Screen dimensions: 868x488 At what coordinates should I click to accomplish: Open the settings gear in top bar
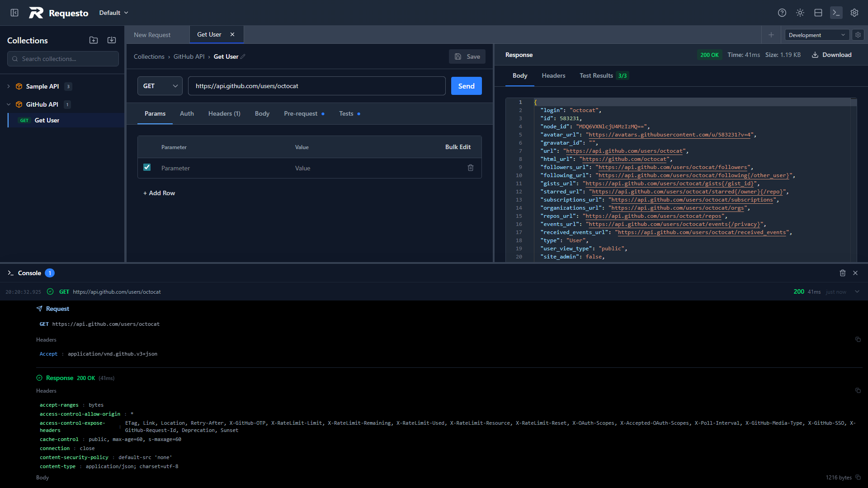pyautogui.click(x=854, y=13)
